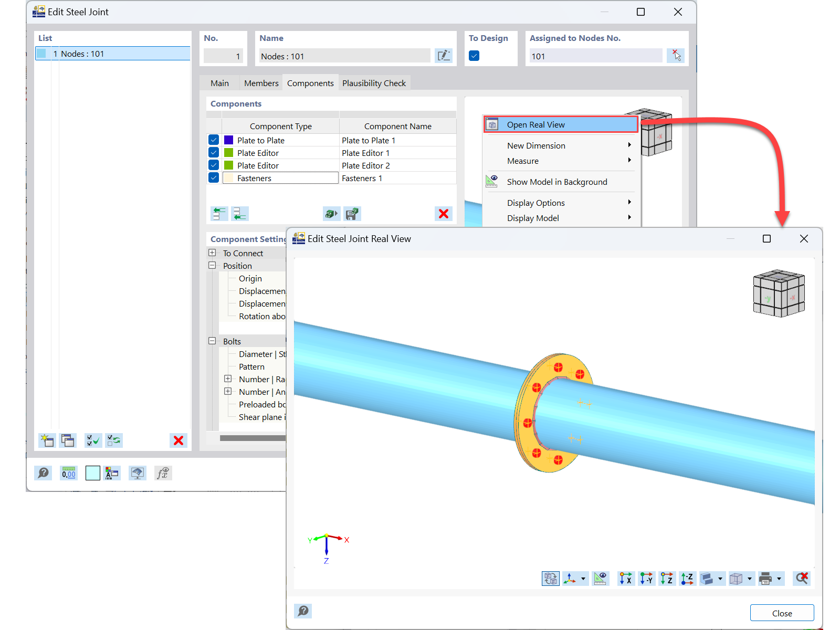
Task: Open the Display Model submenu
Action: pos(561,218)
